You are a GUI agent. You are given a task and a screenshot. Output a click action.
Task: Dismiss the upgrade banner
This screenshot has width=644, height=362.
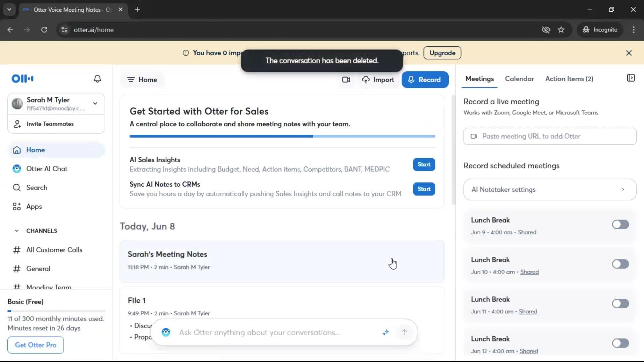(629, 53)
